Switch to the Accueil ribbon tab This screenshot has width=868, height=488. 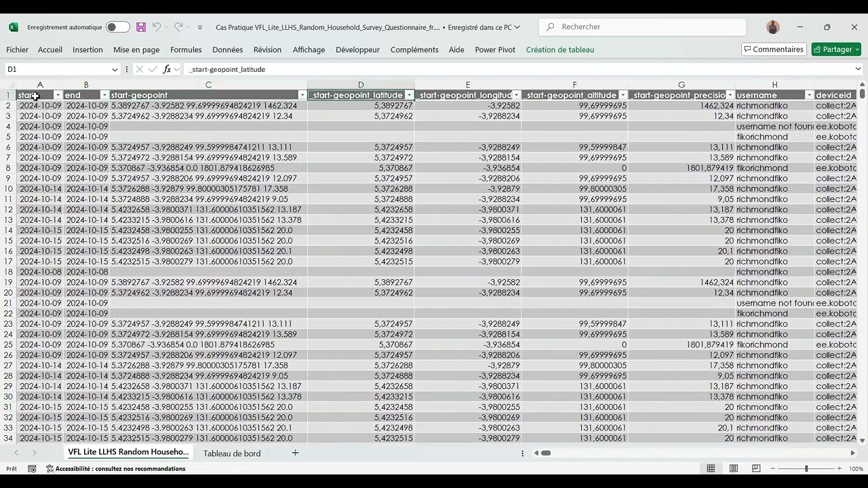click(x=50, y=49)
